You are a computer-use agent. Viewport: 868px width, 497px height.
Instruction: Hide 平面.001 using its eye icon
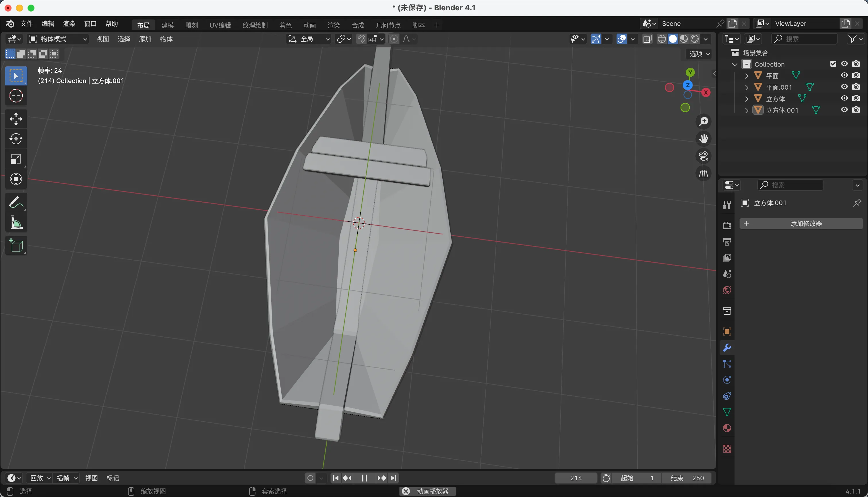tap(844, 87)
